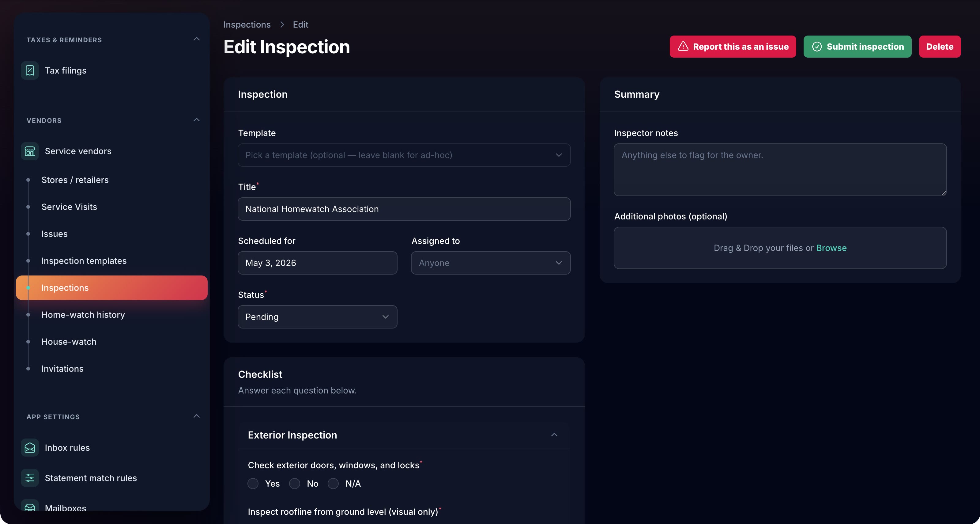Open the Template dropdown
Viewport: 980px width, 524px height.
tap(404, 155)
